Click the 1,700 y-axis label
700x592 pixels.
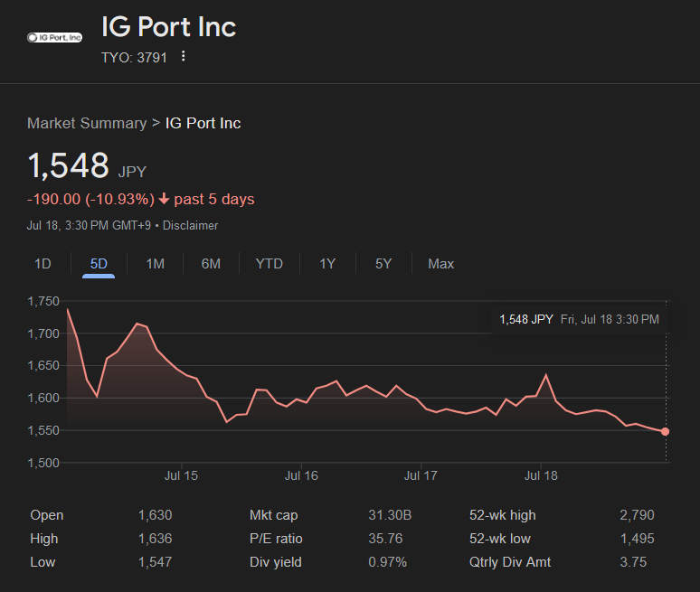(x=43, y=334)
